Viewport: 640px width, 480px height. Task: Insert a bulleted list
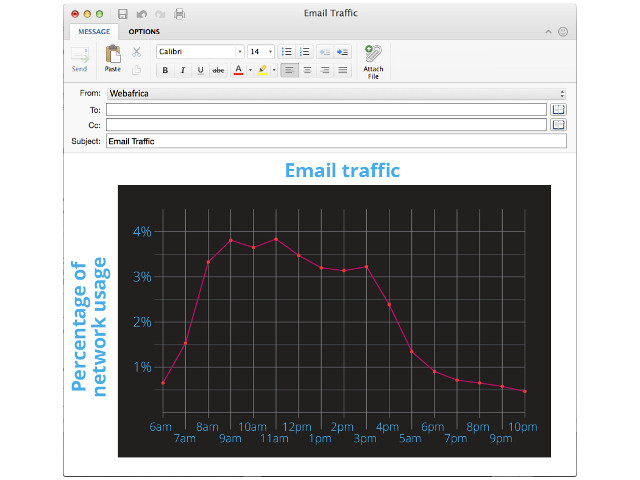click(286, 51)
